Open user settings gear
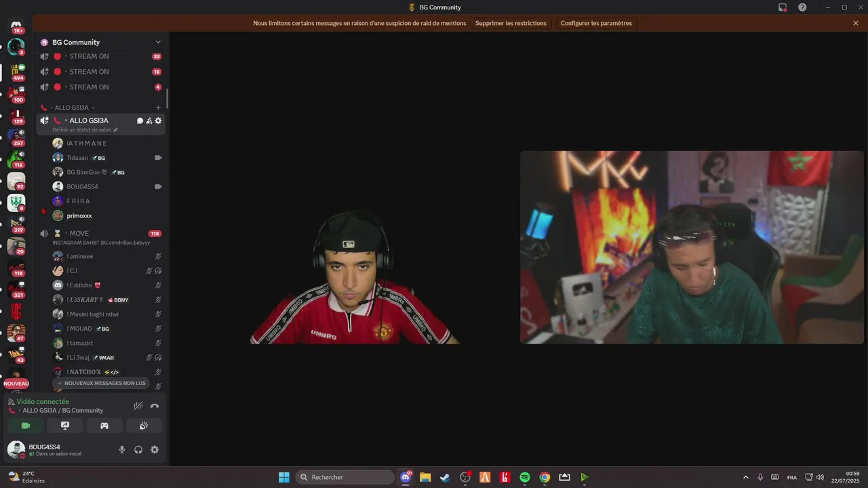 155,449
